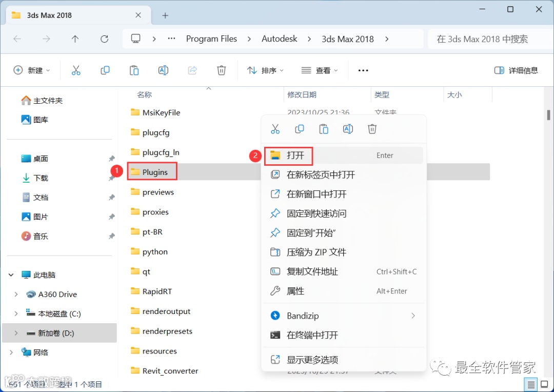Expand the 新加卷 (D:) tree node
554x392 pixels.
(x=16, y=333)
